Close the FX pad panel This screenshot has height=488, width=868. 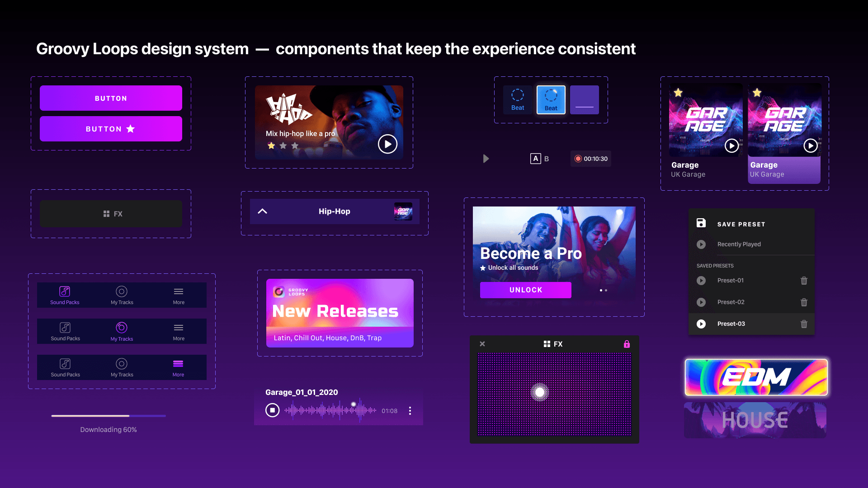coord(482,344)
